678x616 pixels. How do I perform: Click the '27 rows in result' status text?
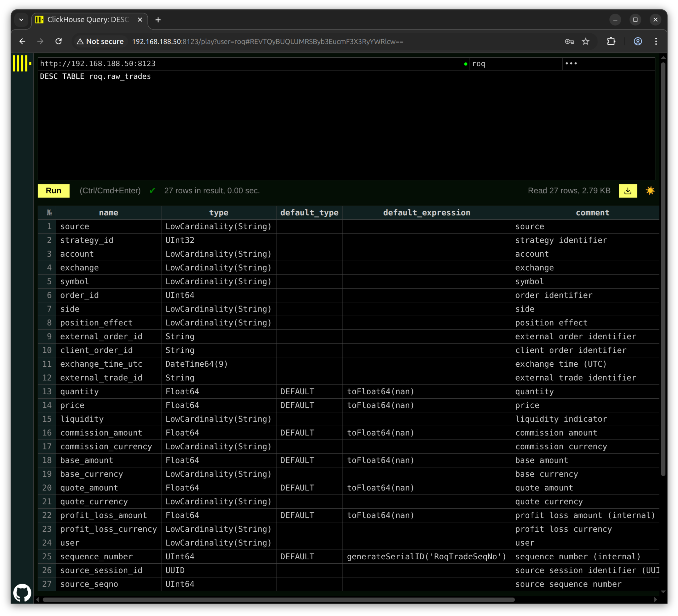[212, 191]
